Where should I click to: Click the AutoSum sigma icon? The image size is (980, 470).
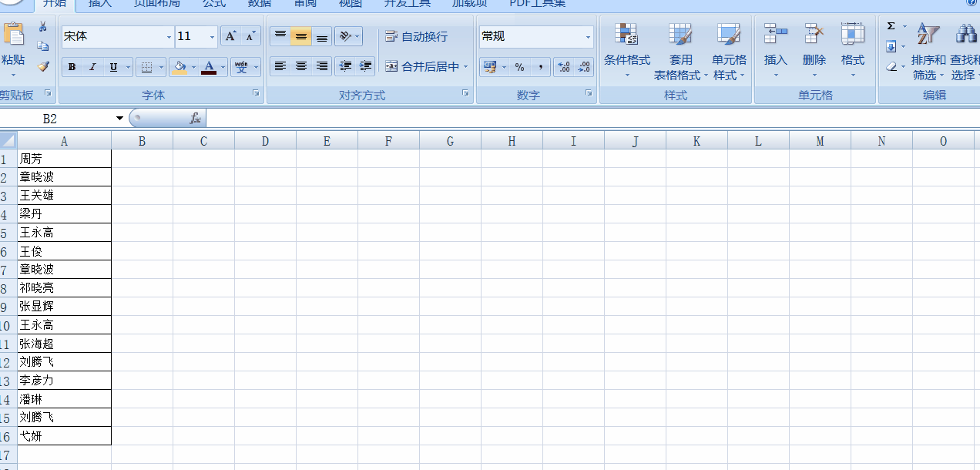click(891, 26)
